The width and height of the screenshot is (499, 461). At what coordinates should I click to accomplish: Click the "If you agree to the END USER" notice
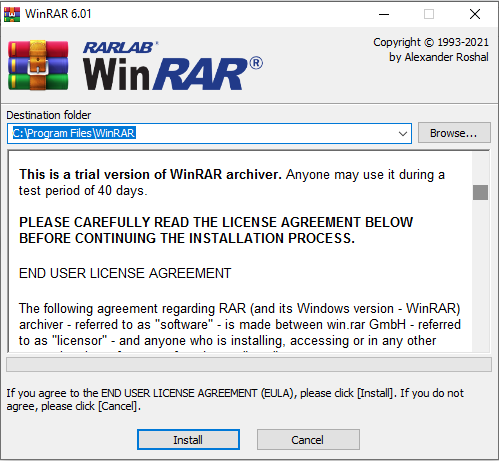[x=235, y=400]
